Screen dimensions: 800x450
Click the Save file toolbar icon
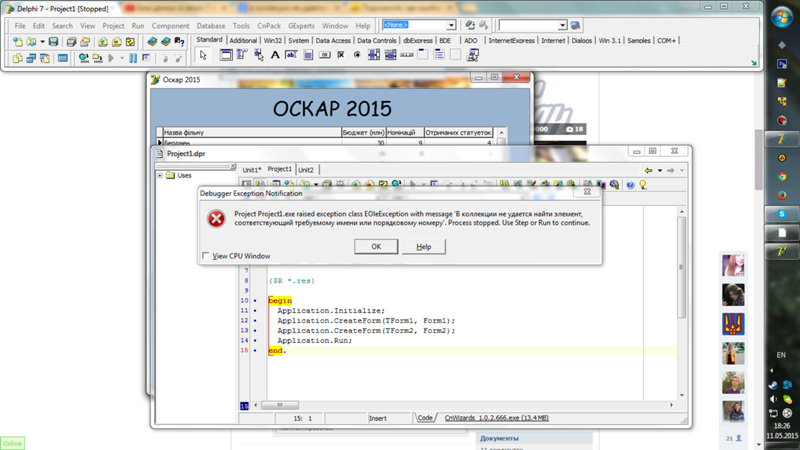point(54,42)
